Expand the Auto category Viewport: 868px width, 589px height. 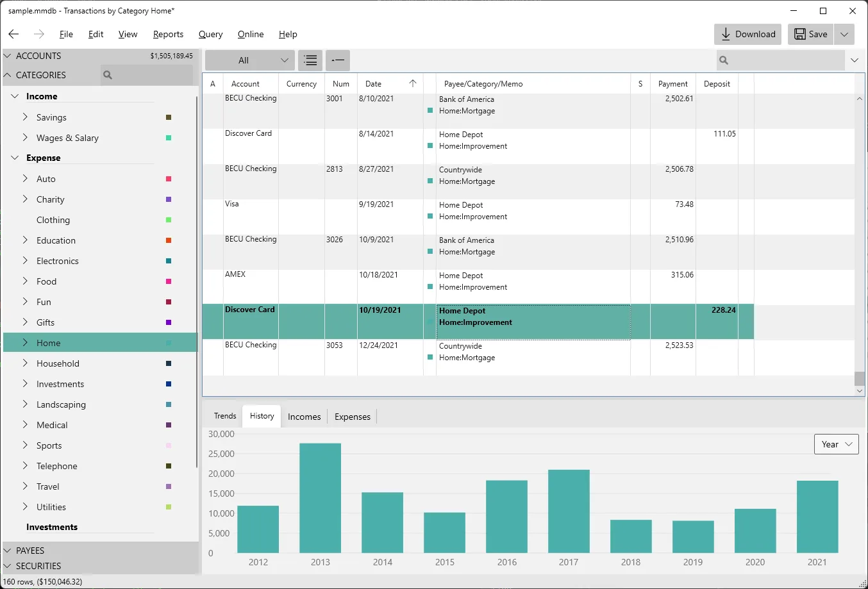[x=25, y=179]
